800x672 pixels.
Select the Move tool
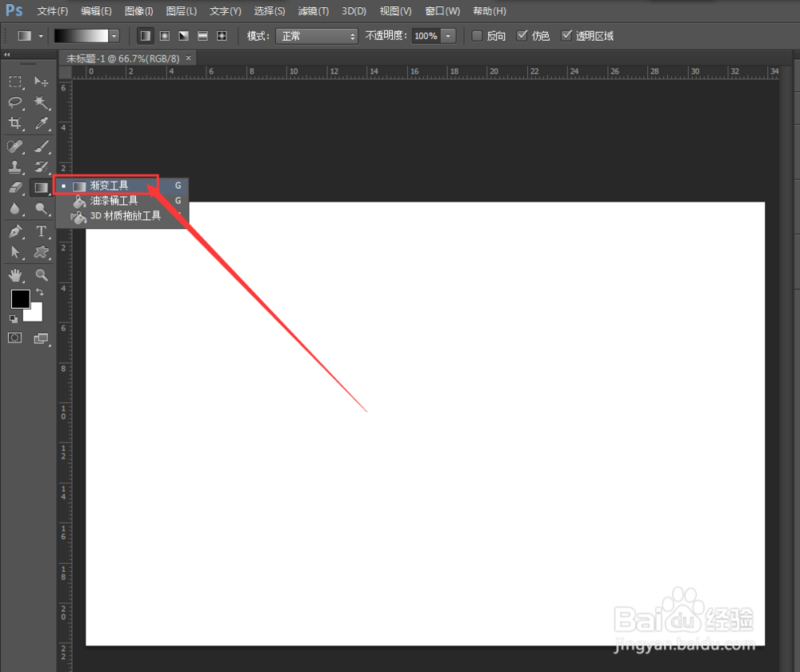(x=42, y=82)
